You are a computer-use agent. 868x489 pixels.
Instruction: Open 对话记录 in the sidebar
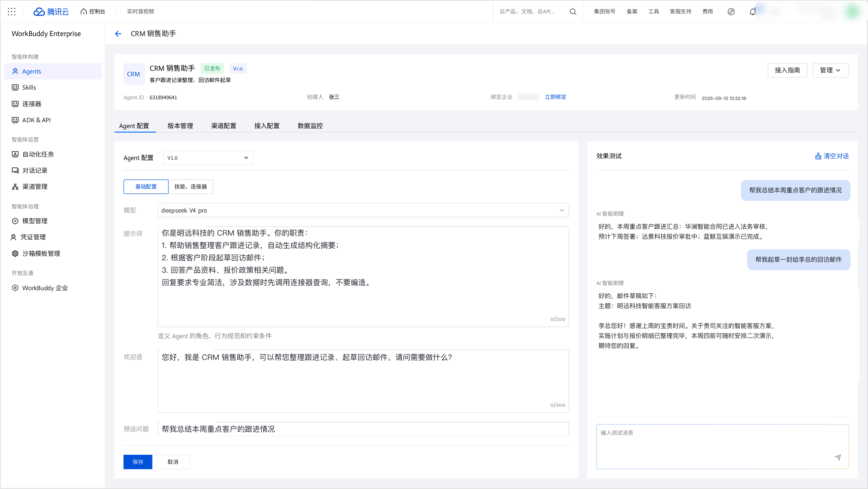click(53, 170)
